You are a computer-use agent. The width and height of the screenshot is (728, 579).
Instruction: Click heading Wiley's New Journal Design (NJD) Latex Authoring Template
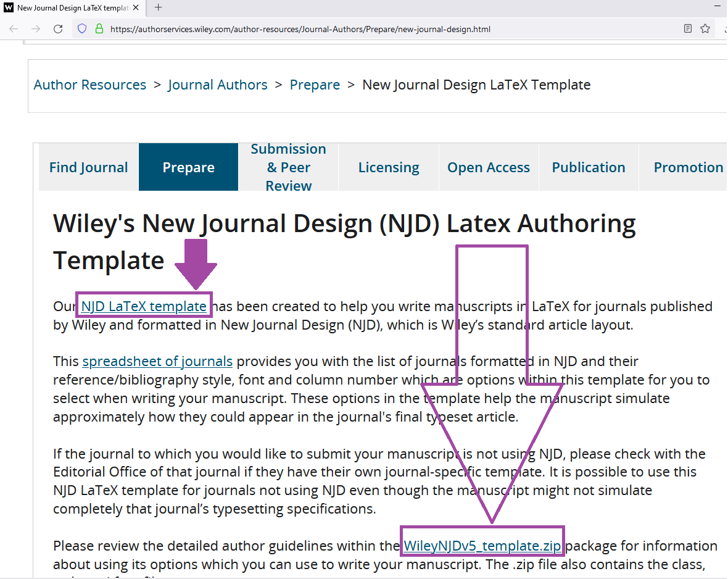coord(344,241)
